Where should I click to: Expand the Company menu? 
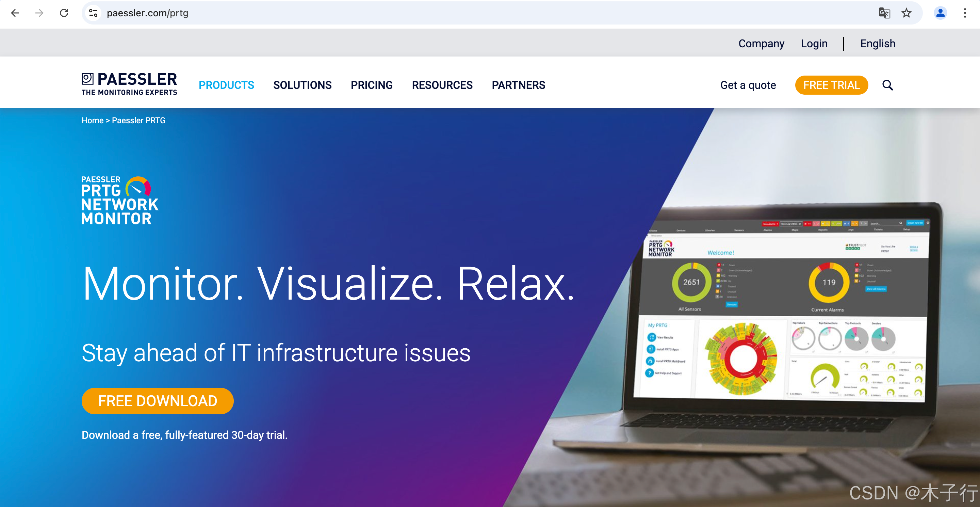(761, 44)
